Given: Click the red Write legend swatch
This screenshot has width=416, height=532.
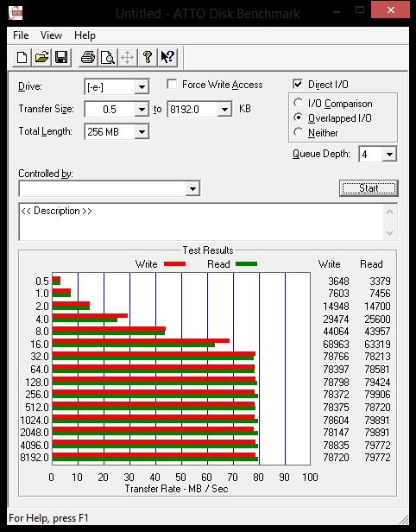Looking at the screenshot, I should click(174, 263).
